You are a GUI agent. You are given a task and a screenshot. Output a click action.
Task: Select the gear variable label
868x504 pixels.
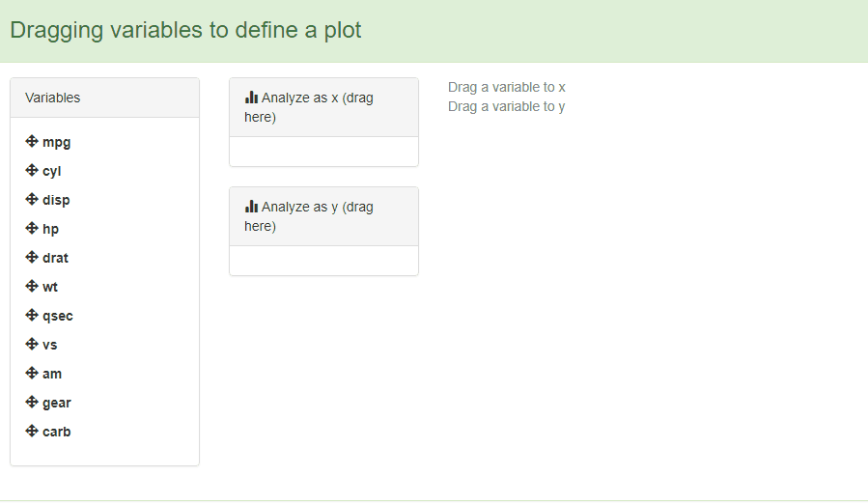pos(56,403)
